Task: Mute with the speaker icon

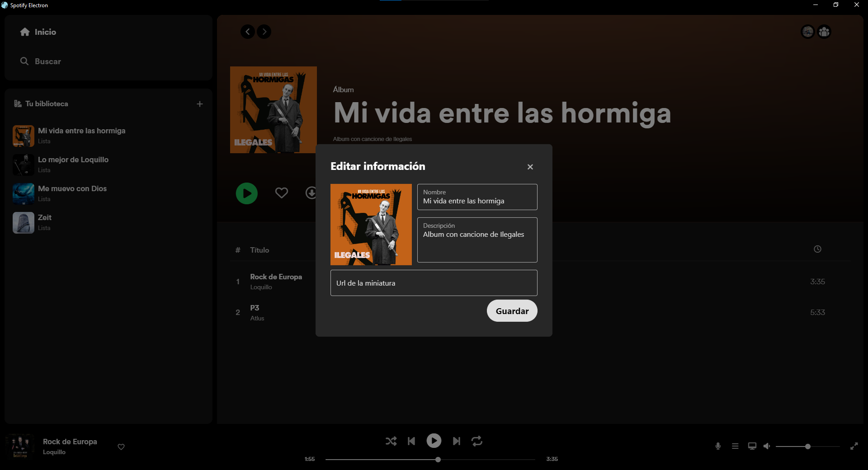Action: click(x=767, y=446)
